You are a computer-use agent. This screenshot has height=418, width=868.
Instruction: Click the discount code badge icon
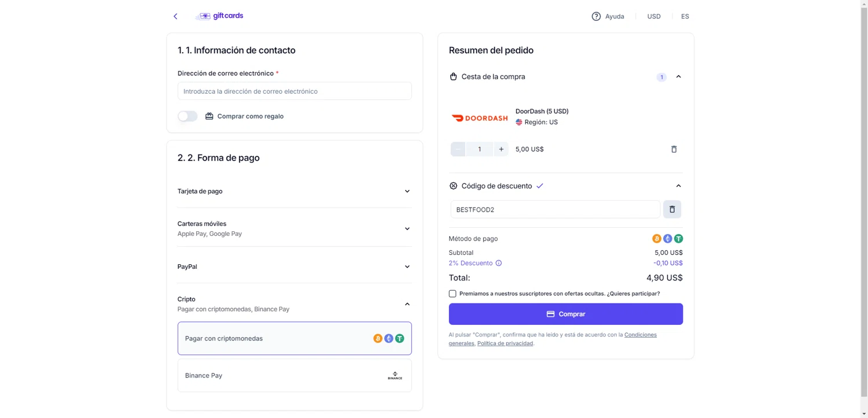[x=454, y=186]
